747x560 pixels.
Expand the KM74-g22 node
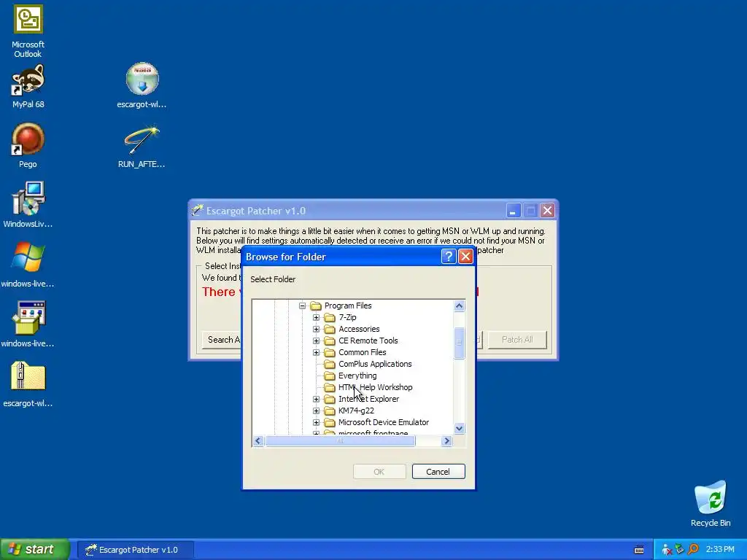(316, 411)
